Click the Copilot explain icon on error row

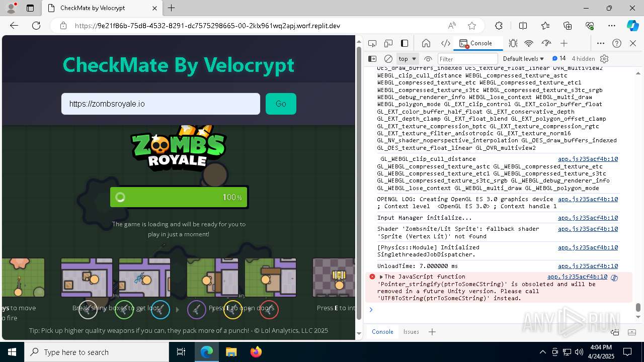tap(614, 278)
